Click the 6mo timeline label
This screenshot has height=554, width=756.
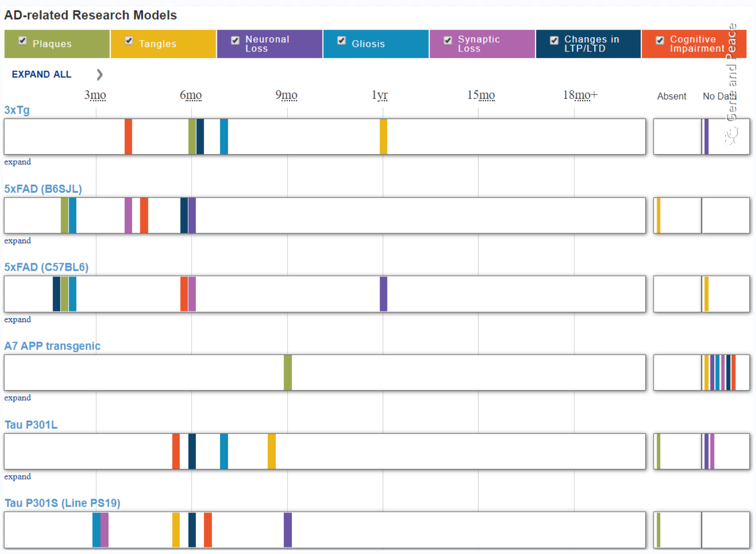pos(191,95)
